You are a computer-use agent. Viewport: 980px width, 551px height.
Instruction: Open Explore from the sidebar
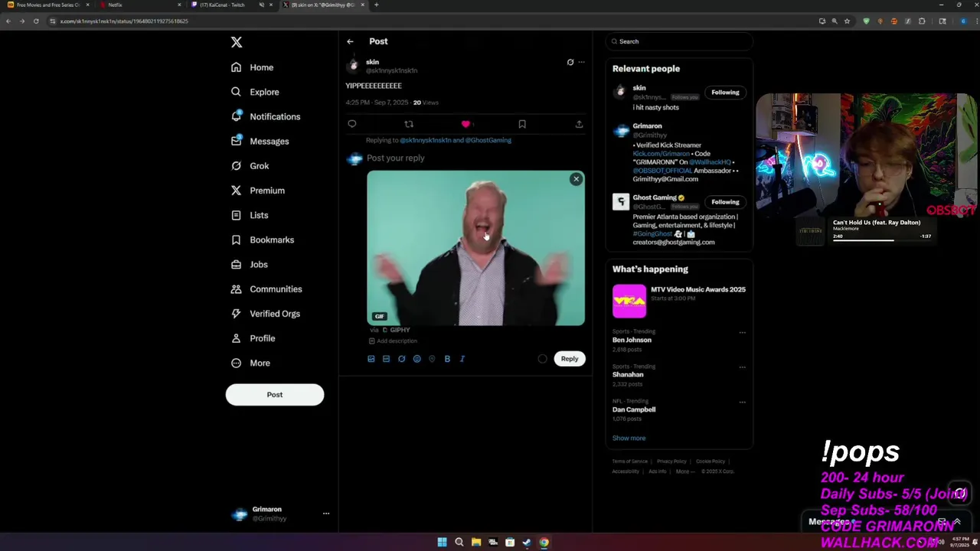pos(256,92)
